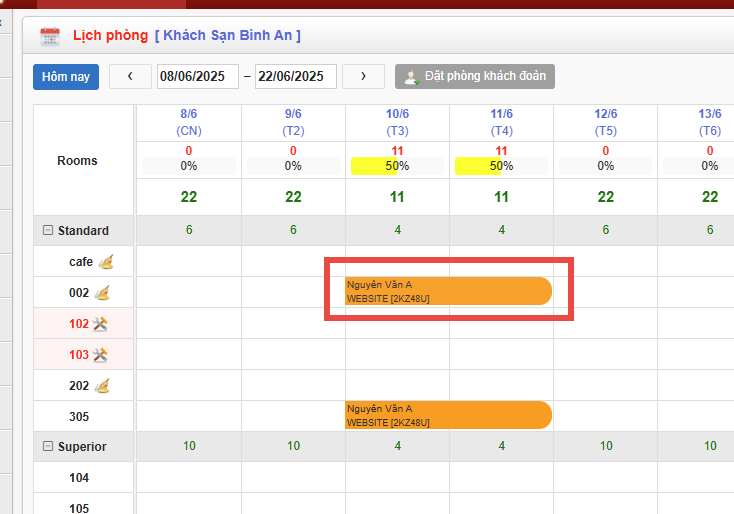Open the Đặt phòng khách đoàn button
Screen dimensions: 734x514
pyautogui.click(x=475, y=76)
